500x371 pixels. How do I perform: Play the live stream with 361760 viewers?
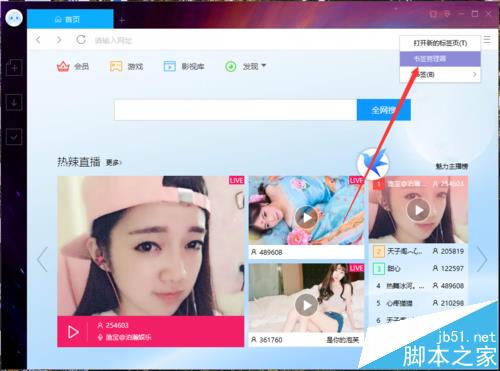(306, 305)
